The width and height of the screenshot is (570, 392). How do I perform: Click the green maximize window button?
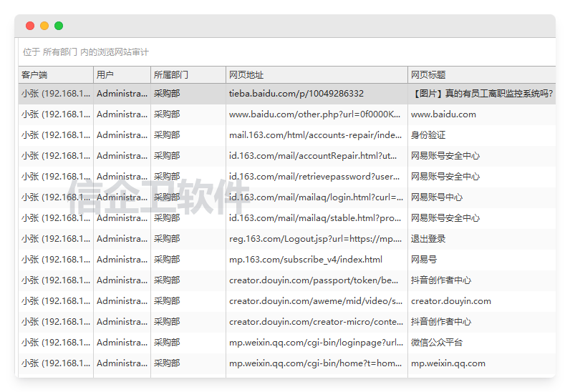click(59, 26)
